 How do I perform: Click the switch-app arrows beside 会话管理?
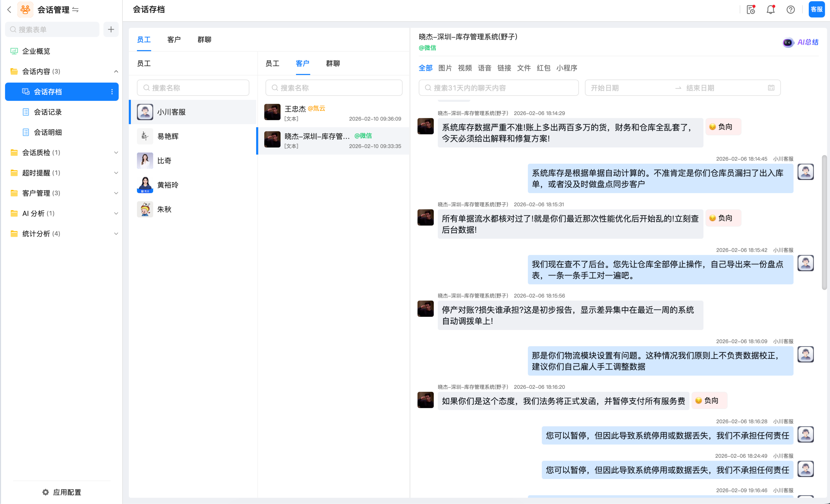(75, 10)
